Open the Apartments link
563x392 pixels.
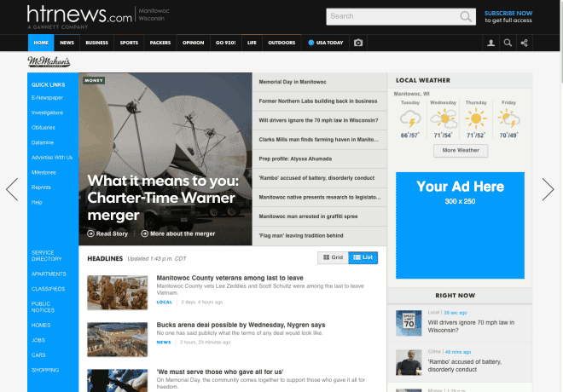(x=49, y=274)
